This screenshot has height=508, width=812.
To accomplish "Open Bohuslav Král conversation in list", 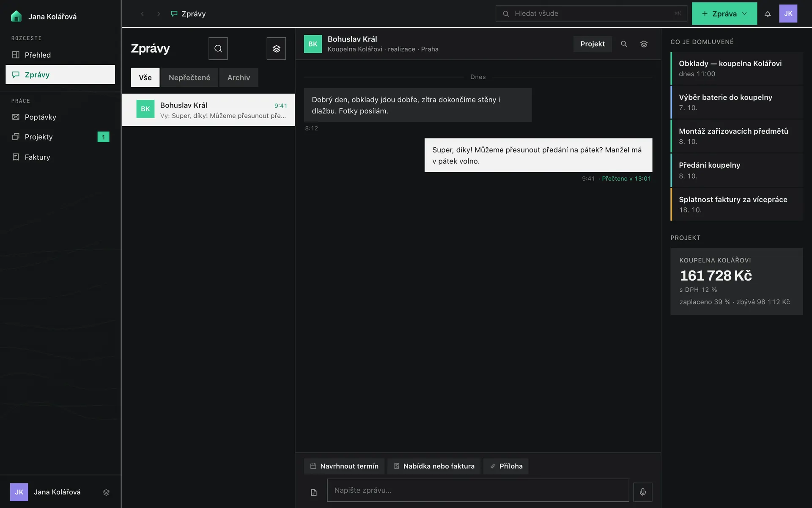I will [208, 110].
